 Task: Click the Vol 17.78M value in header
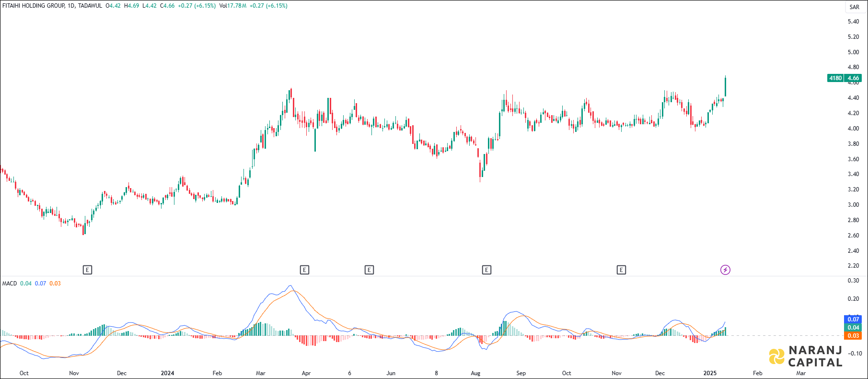coord(233,6)
